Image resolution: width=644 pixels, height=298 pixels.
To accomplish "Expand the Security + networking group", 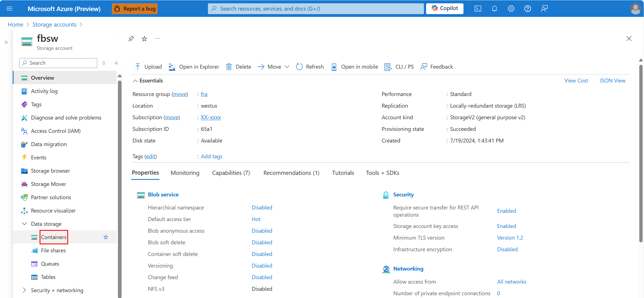I will (x=24, y=290).
